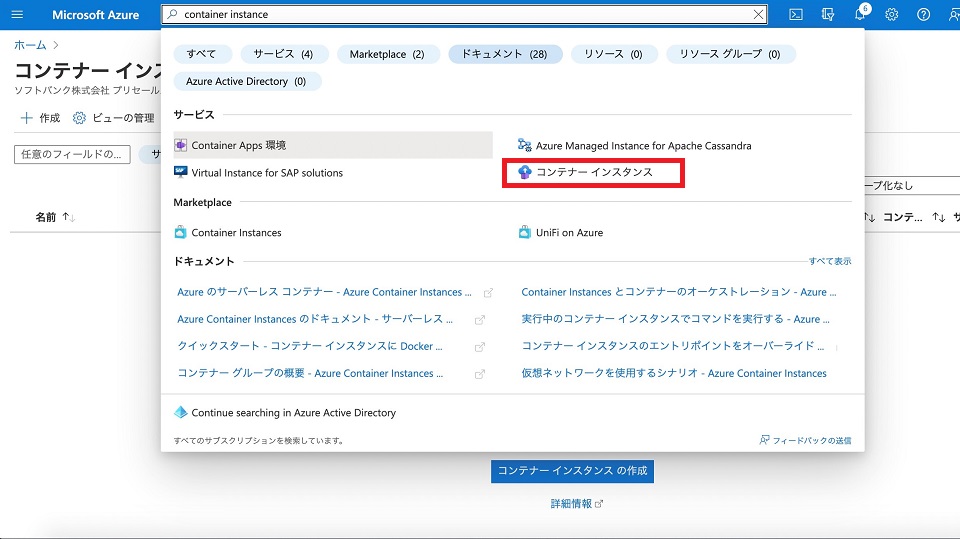Viewport: 960px width, 539px height.
Task: Select the ドキュメント (28) filter pill
Action: click(x=505, y=54)
